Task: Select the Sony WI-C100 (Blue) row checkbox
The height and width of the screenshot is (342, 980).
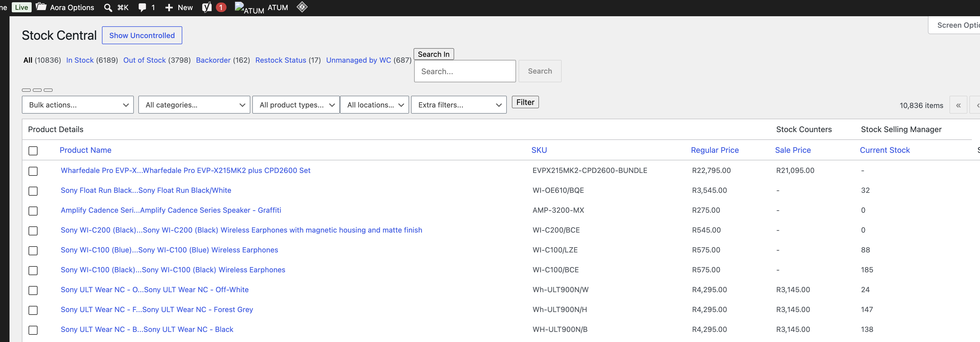Action: (x=33, y=251)
